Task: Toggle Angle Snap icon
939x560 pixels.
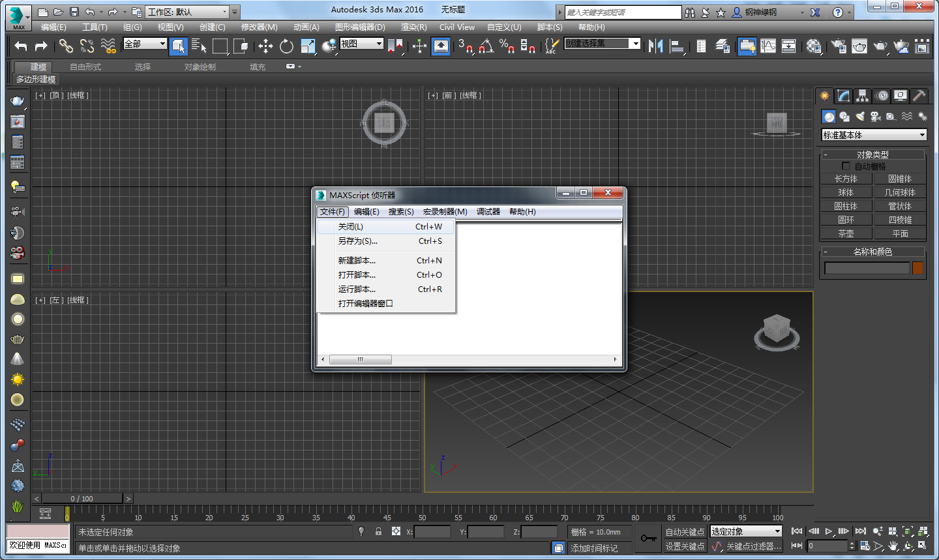Action: pyautogui.click(x=486, y=46)
